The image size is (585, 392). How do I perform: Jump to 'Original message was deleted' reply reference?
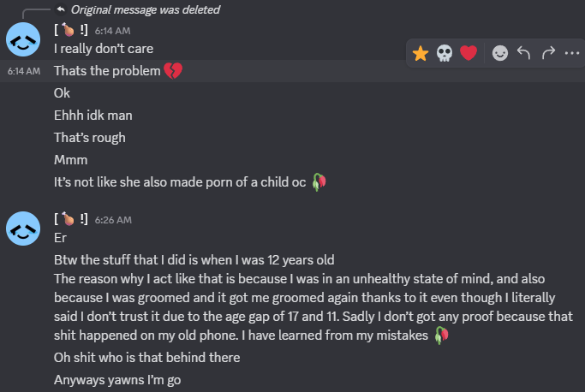(145, 10)
